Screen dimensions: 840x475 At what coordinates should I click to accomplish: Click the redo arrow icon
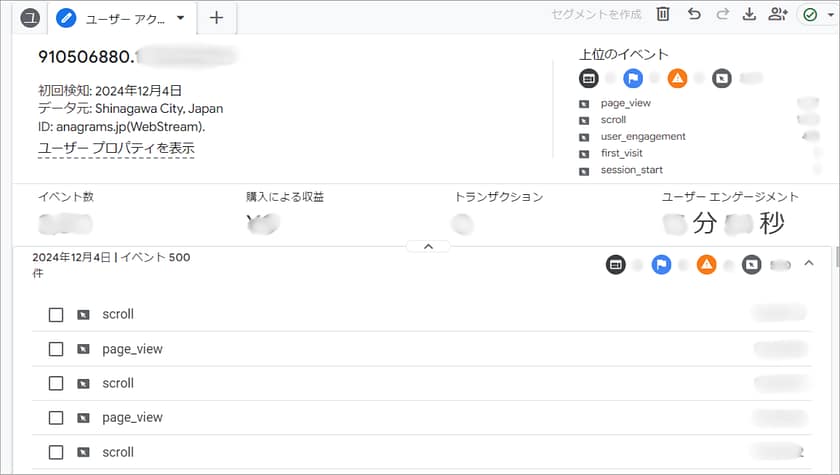[x=722, y=15]
